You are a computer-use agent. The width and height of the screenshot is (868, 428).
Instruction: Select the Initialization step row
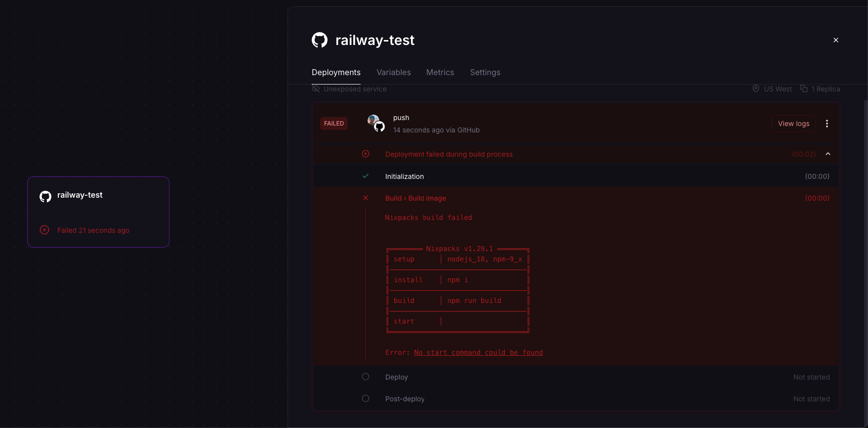576,176
